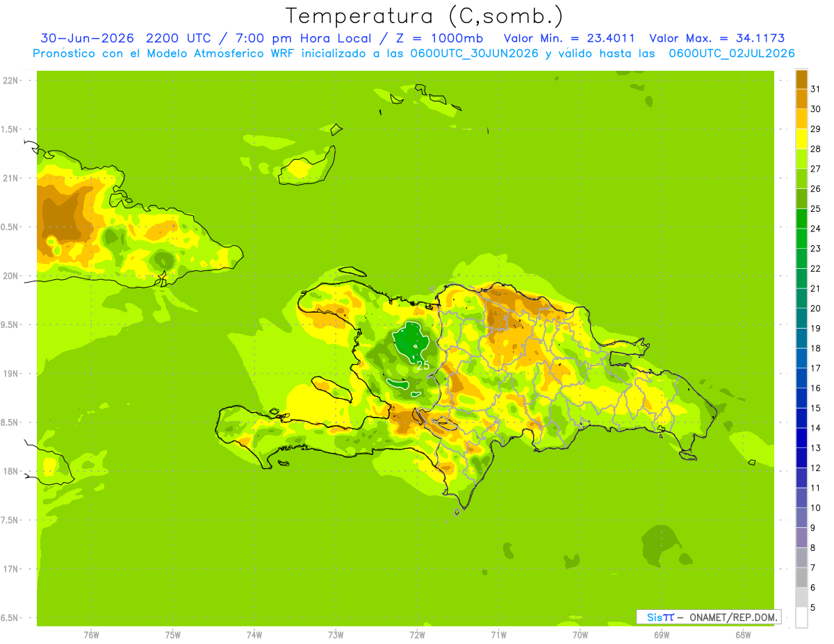Pick the green colorbar swatch between 23 and 24
Image resolution: width=834 pixels, height=644 pixels.
801,238
